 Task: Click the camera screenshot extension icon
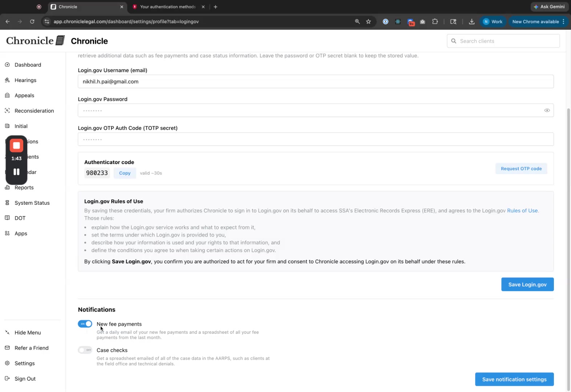pos(422,22)
